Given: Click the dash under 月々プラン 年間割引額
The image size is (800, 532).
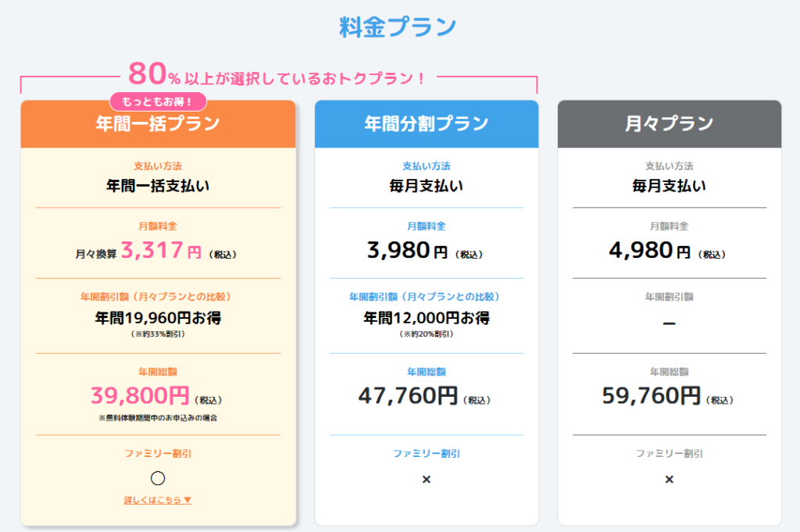Looking at the screenshot, I should point(669,323).
